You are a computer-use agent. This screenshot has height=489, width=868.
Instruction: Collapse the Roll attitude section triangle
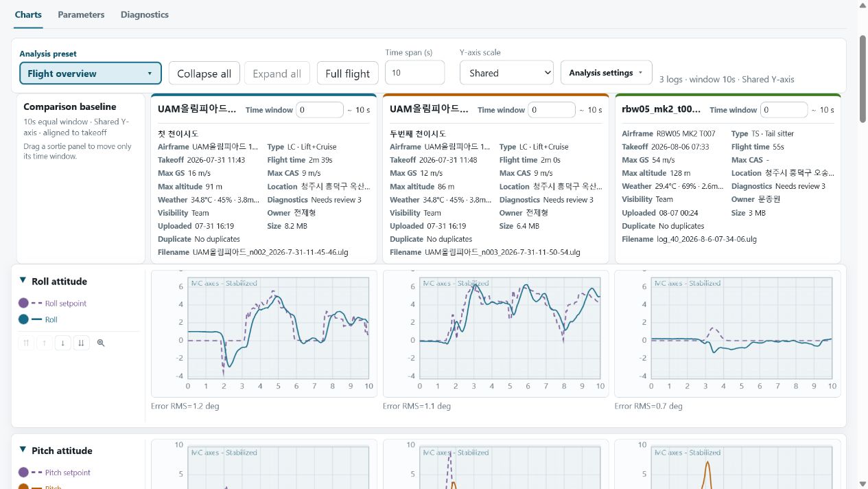point(23,281)
